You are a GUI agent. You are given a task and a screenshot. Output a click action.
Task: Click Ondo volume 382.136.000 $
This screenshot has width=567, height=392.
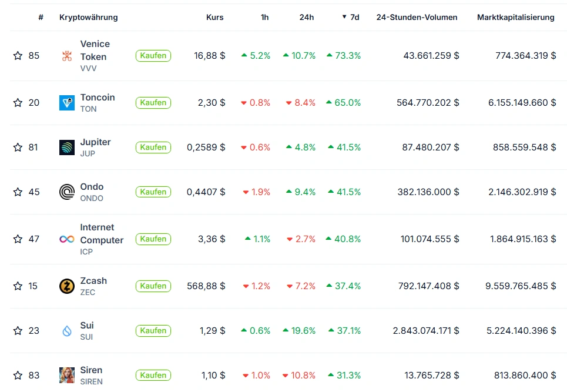click(428, 192)
